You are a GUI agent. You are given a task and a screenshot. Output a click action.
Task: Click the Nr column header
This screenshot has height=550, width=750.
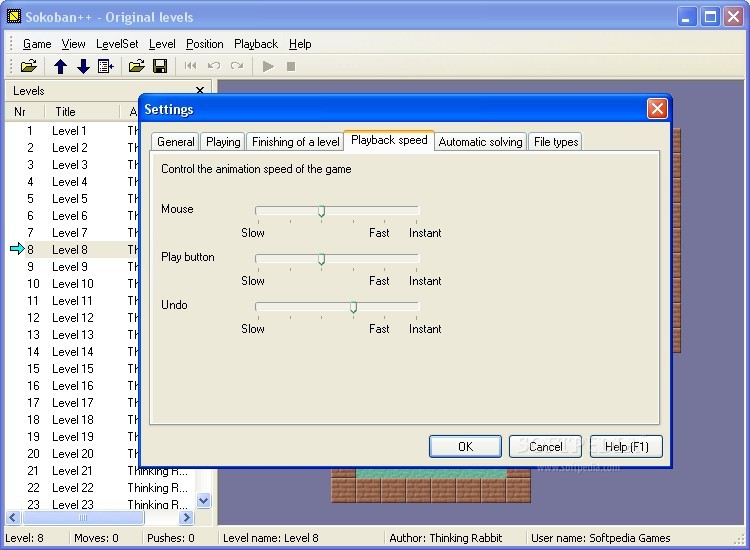[25, 111]
